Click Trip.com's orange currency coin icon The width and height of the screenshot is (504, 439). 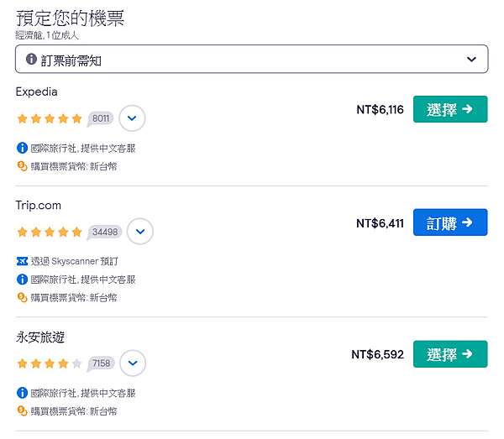(22, 297)
